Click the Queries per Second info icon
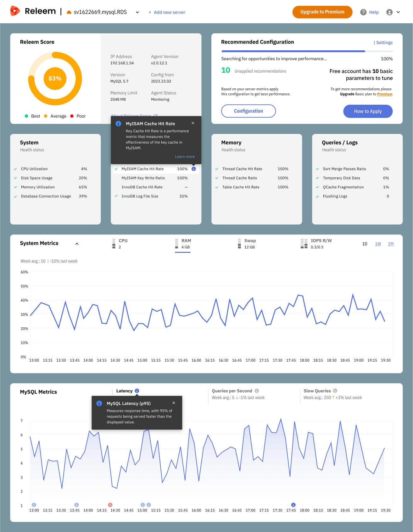The image size is (413, 532). pyautogui.click(x=257, y=391)
